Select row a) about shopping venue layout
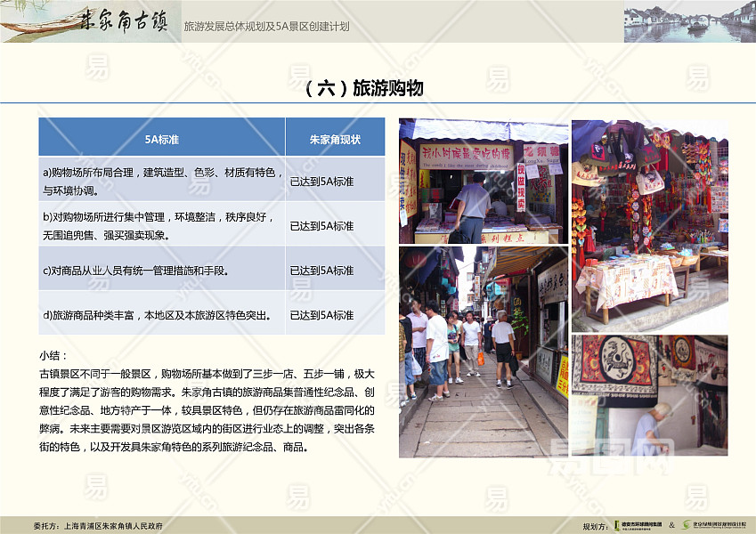 [161, 181]
